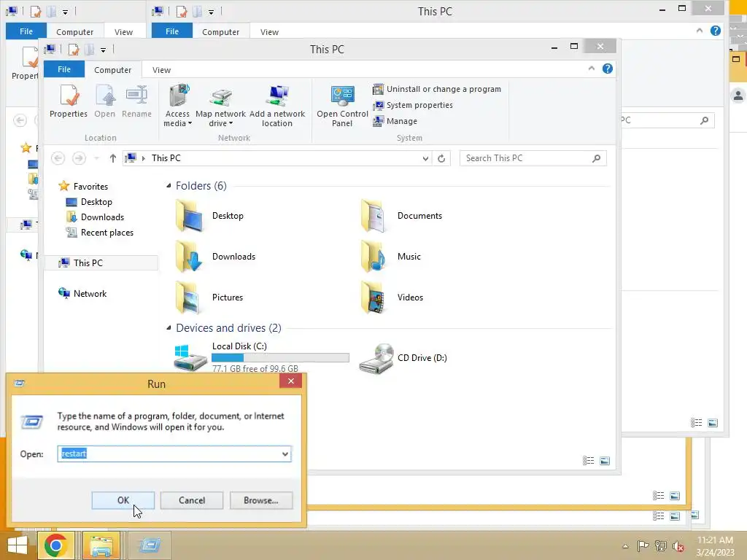Minimize the ribbon with chevron in front window
747x560 pixels.
(x=591, y=69)
